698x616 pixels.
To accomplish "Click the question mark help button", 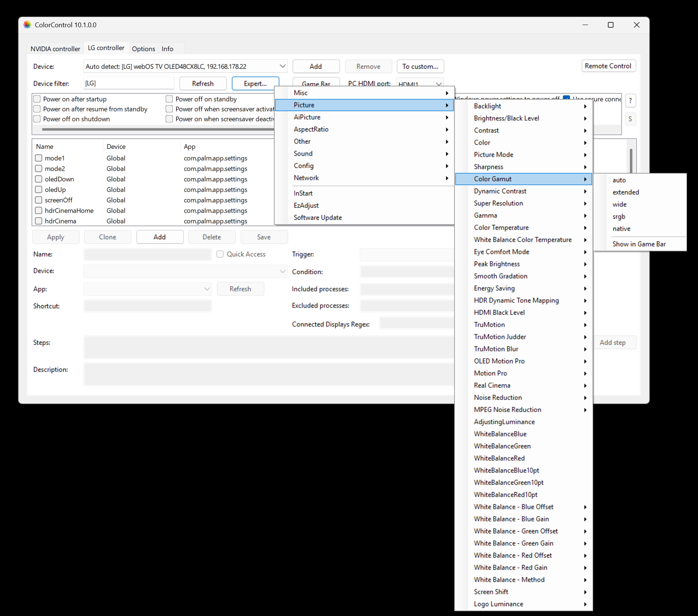I will point(630,100).
